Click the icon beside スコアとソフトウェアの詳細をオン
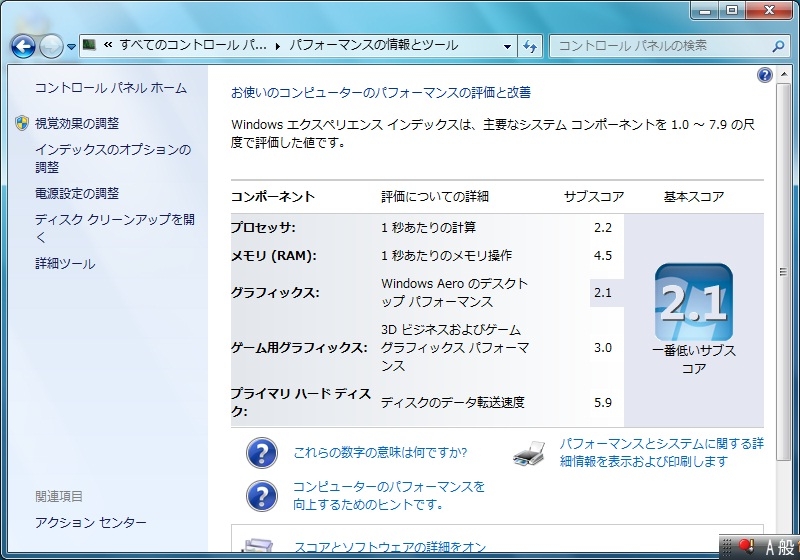 click(x=258, y=546)
